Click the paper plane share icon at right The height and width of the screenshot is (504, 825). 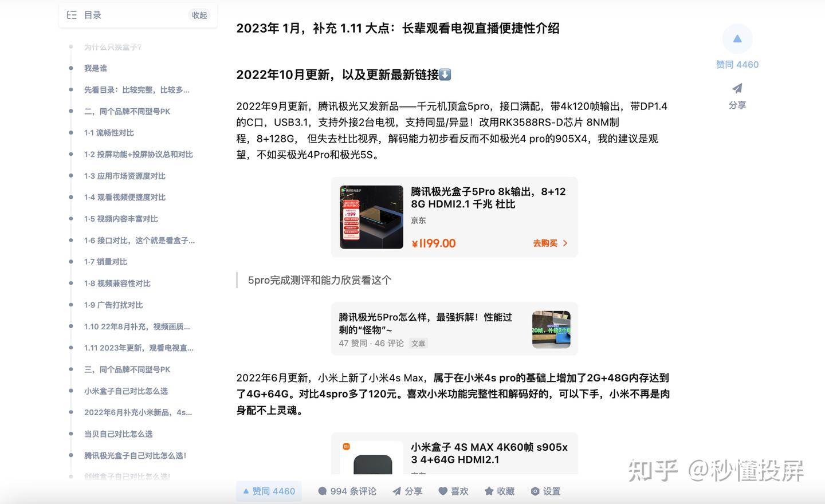[x=737, y=88]
